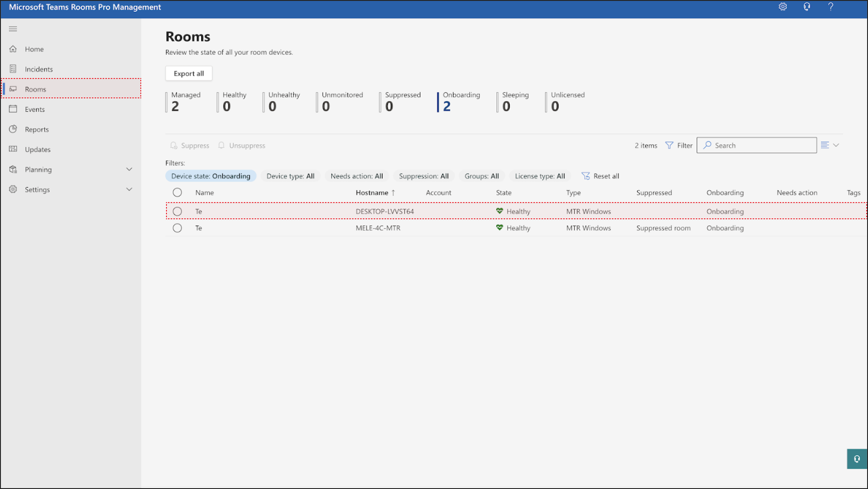Click the headset support icon in the top bar
This screenshot has height=489, width=868.
(x=807, y=7)
